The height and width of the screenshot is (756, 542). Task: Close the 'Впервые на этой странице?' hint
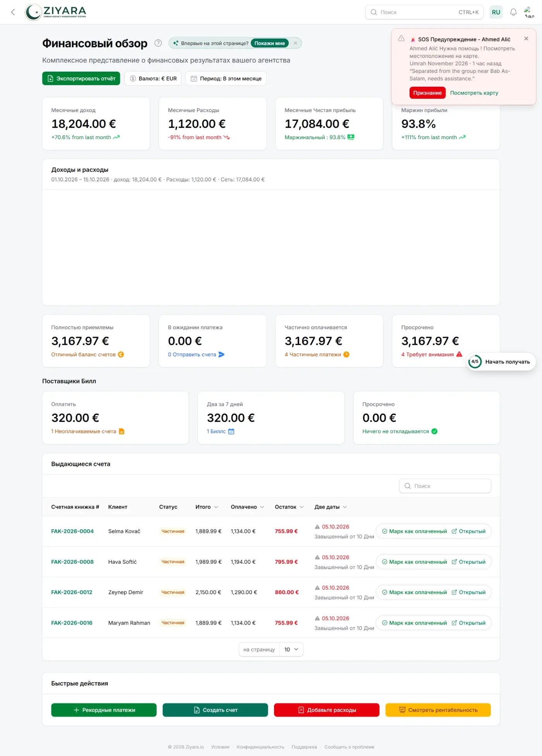coord(295,43)
